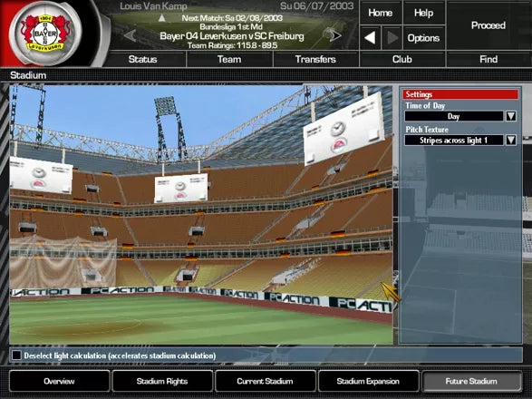This screenshot has width=532, height=399.
Task: Open the Transfers menu
Action: point(315,60)
